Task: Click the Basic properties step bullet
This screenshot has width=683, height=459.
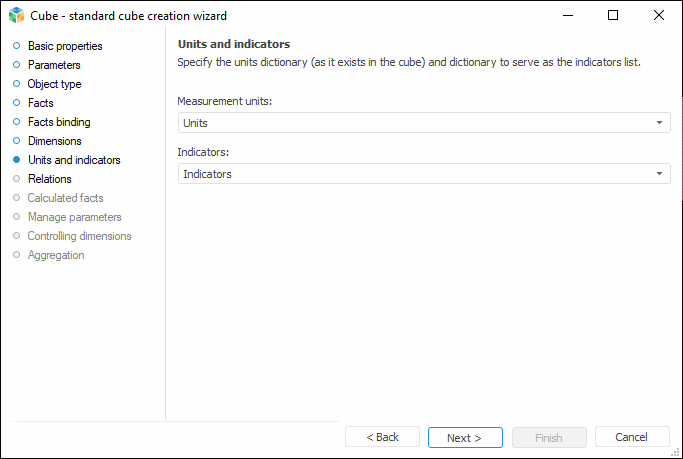Action: [x=16, y=46]
